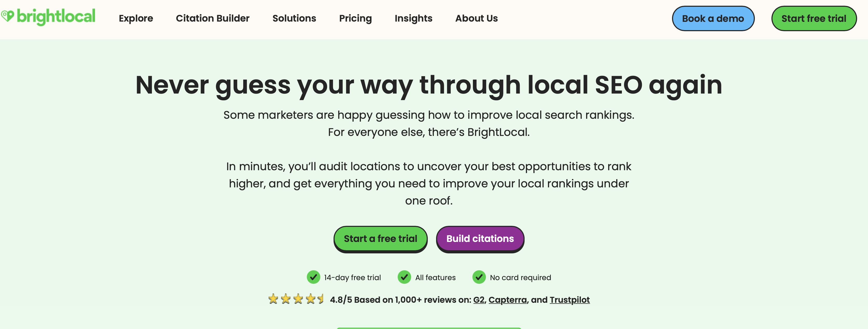The height and width of the screenshot is (329, 868).
Task: Expand the Insights navigation item
Action: coord(413,18)
